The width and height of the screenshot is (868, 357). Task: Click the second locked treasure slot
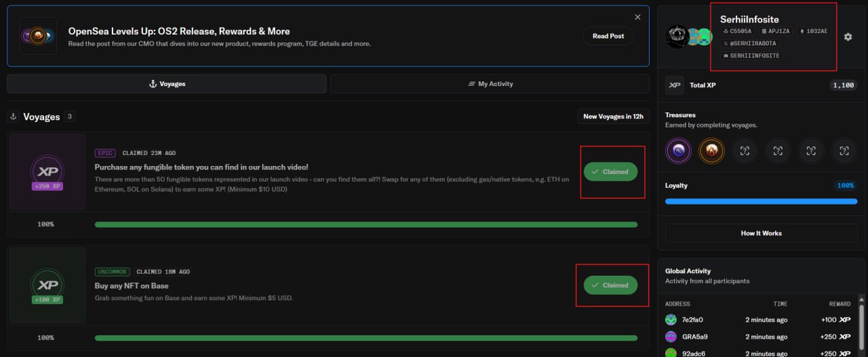click(778, 150)
